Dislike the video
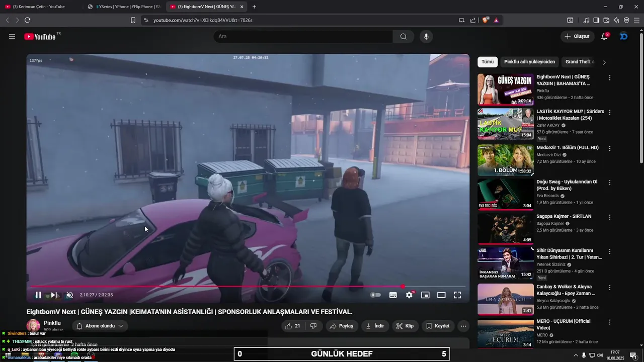The height and width of the screenshot is (362, 644). tap(313, 326)
